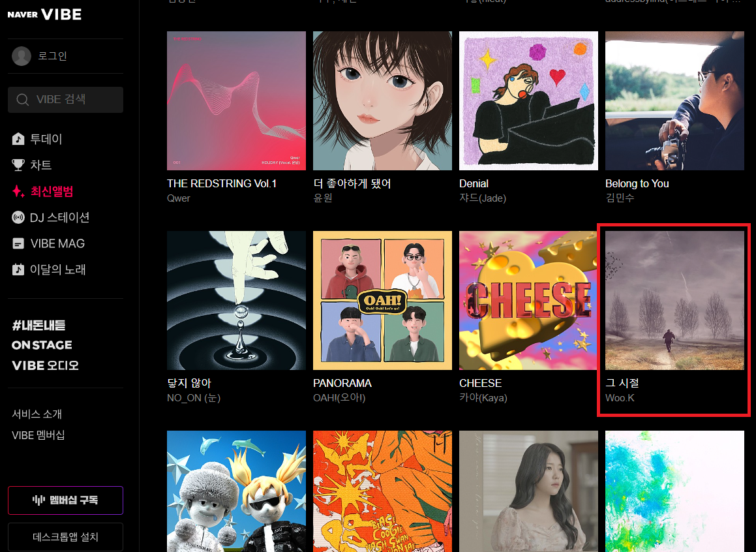Open artist OAH!(오아!) page
Image resolution: width=756 pixels, height=552 pixels.
[x=339, y=398]
